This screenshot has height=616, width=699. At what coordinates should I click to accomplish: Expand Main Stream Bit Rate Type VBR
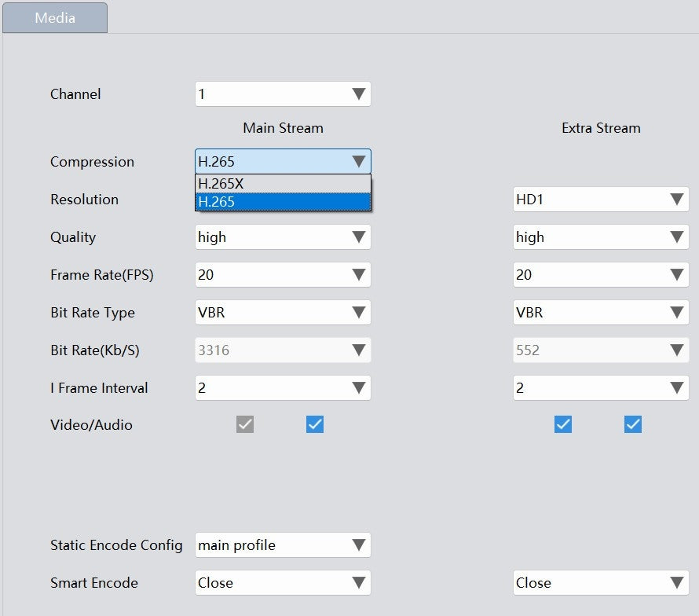[283, 312]
